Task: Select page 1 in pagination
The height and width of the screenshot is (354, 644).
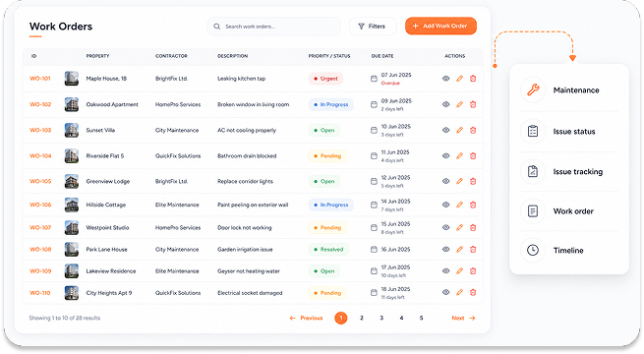Action: (x=341, y=318)
